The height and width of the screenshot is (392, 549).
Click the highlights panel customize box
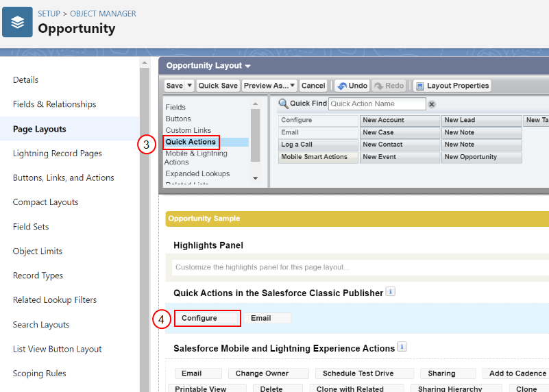(361, 267)
